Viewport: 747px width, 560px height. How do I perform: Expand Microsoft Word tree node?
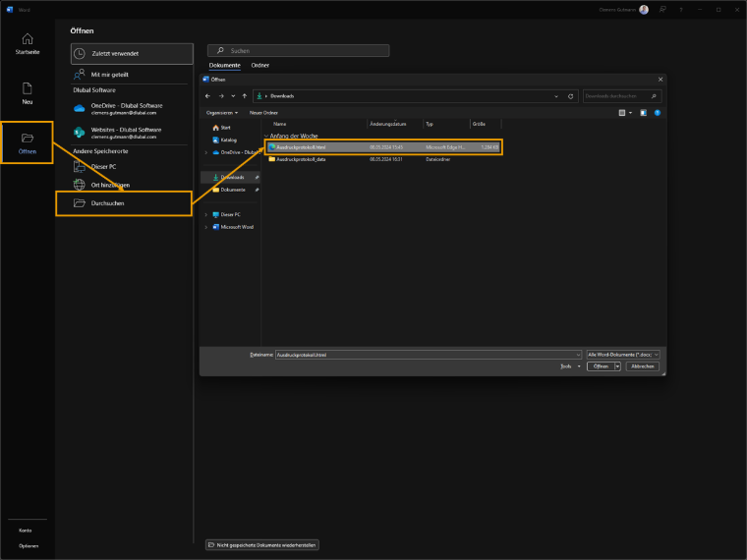205,227
